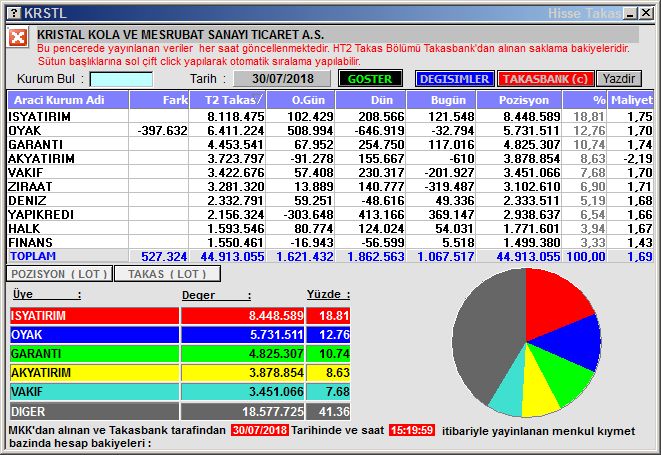This screenshot has height=455, width=661.
Task: Click the ZIRAAT row name in table
Action: [30, 186]
